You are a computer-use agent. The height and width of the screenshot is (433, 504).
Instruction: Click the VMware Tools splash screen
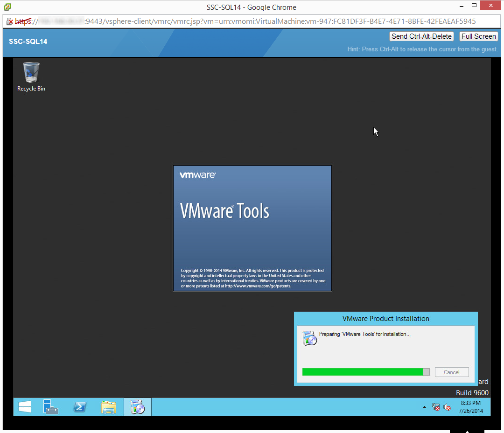click(252, 228)
